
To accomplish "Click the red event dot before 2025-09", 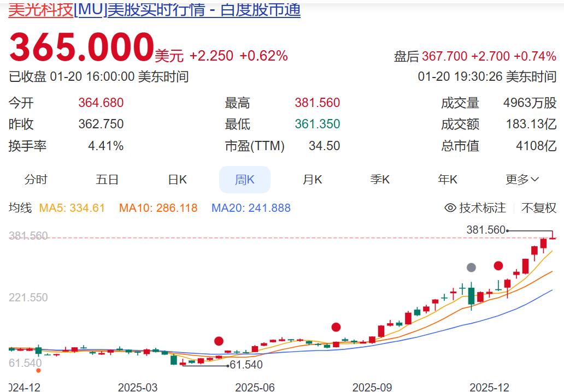I will [x=336, y=327].
